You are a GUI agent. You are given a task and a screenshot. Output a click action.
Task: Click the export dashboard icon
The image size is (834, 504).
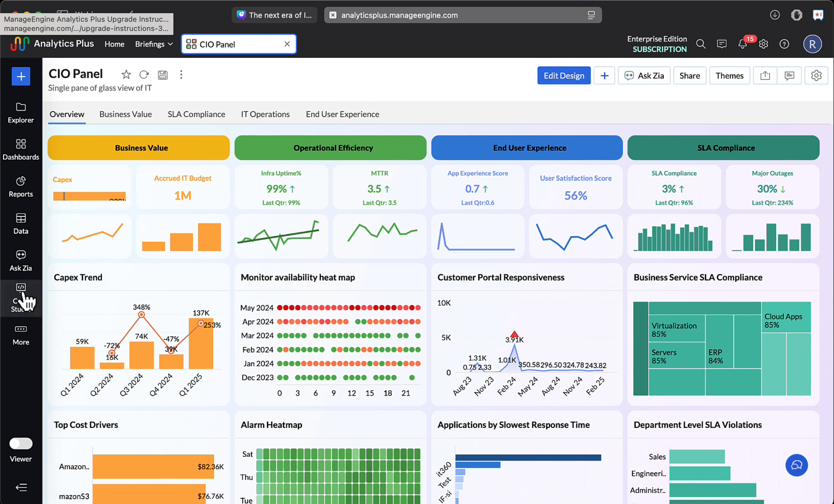click(765, 75)
